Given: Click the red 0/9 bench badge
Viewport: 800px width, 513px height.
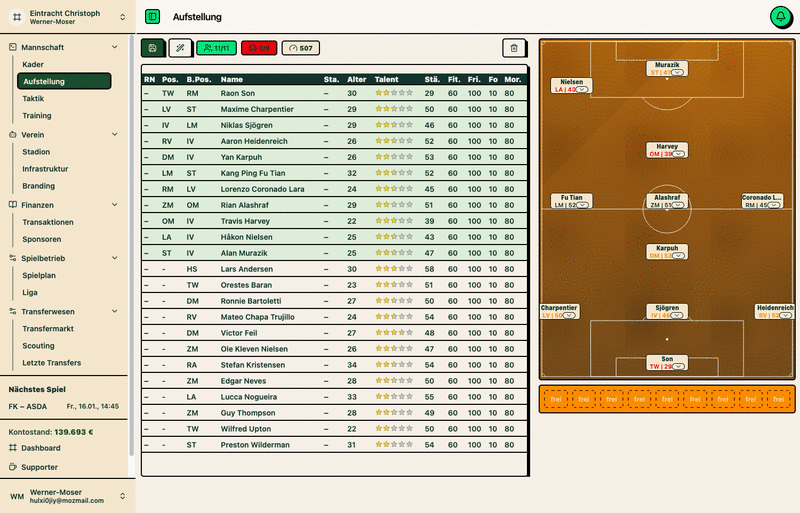Looking at the screenshot, I should [x=259, y=48].
